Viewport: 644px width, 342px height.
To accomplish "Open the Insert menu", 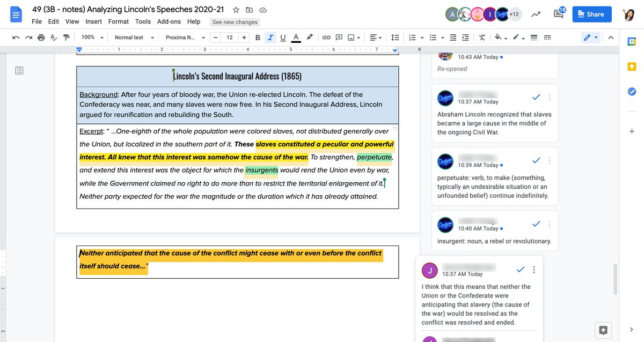I will [94, 21].
